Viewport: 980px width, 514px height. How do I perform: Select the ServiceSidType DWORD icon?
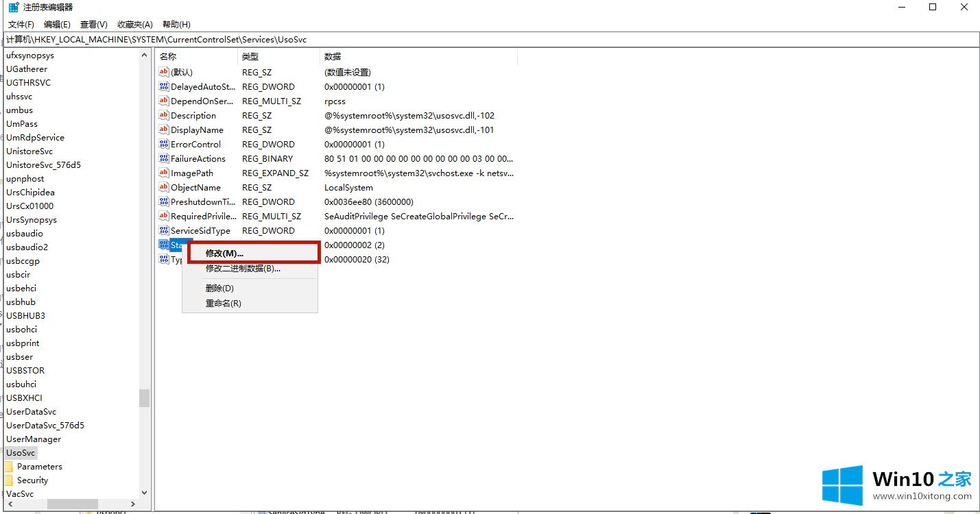click(x=163, y=231)
